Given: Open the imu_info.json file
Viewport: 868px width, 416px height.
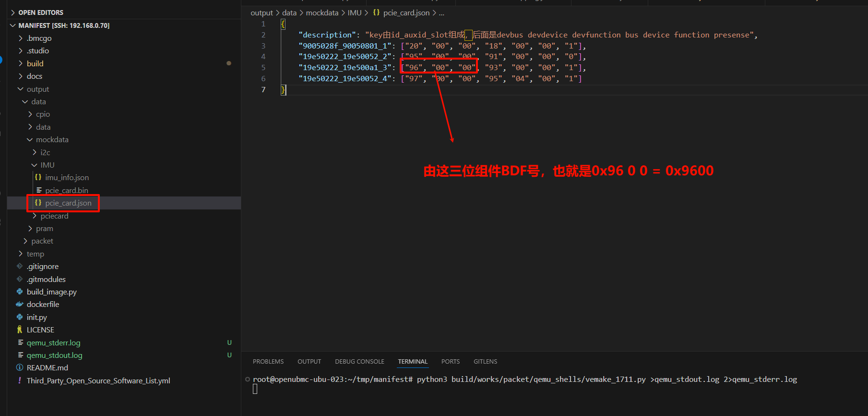Looking at the screenshot, I should 67,178.
